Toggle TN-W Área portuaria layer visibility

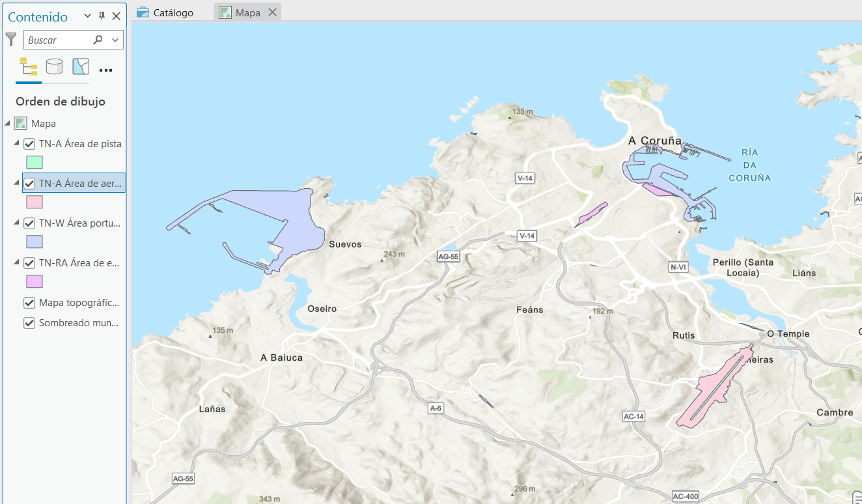coord(29,223)
